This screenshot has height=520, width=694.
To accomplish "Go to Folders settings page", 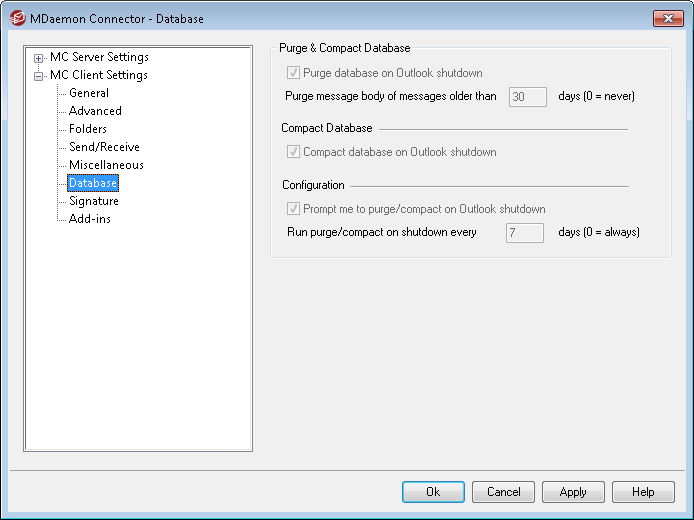I will [88, 129].
